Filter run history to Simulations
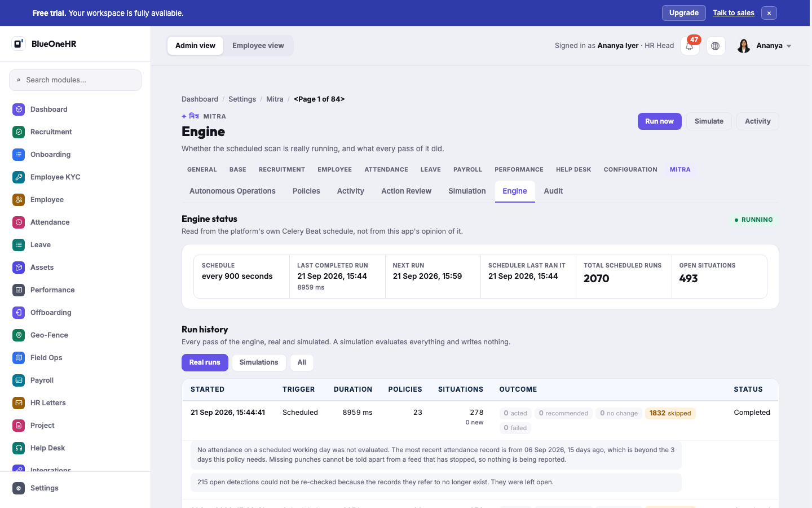The image size is (812, 508). [259, 362]
